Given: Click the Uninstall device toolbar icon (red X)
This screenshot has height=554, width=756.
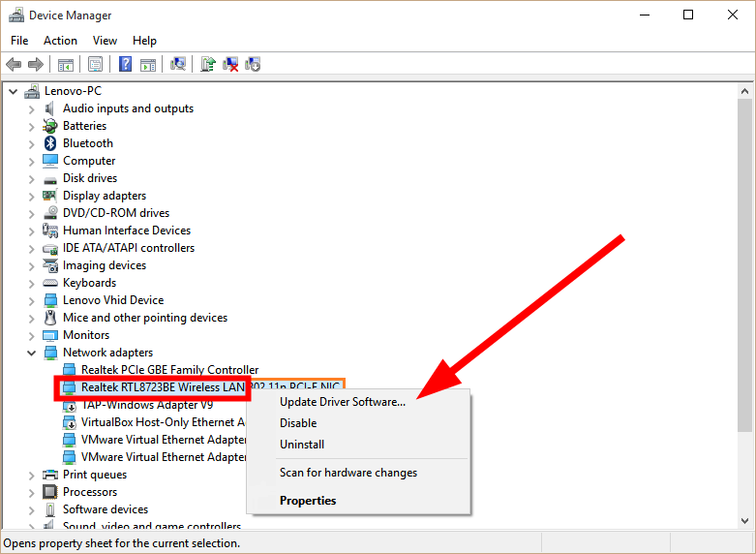Looking at the screenshot, I should (230, 64).
